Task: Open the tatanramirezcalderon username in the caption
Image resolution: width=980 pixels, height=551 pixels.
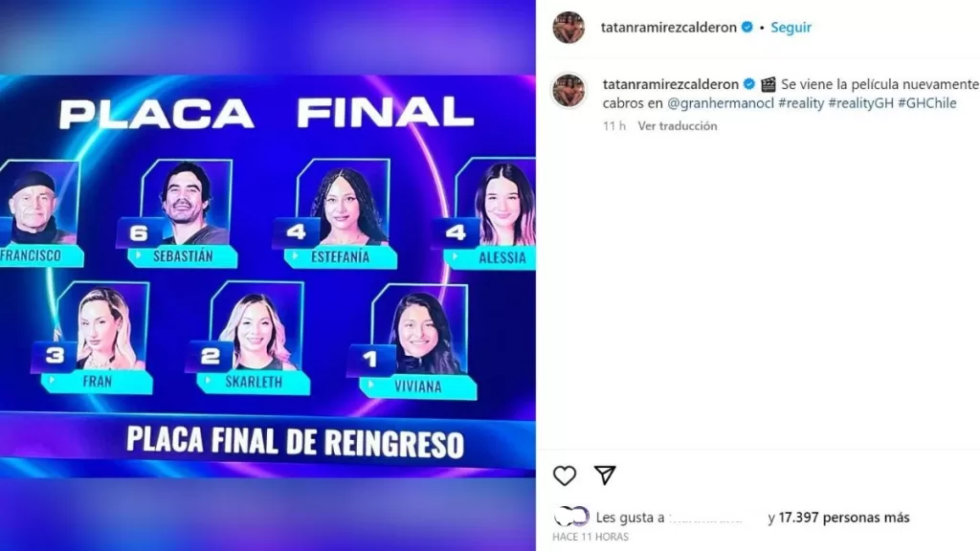Action: [x=670, y=84]
